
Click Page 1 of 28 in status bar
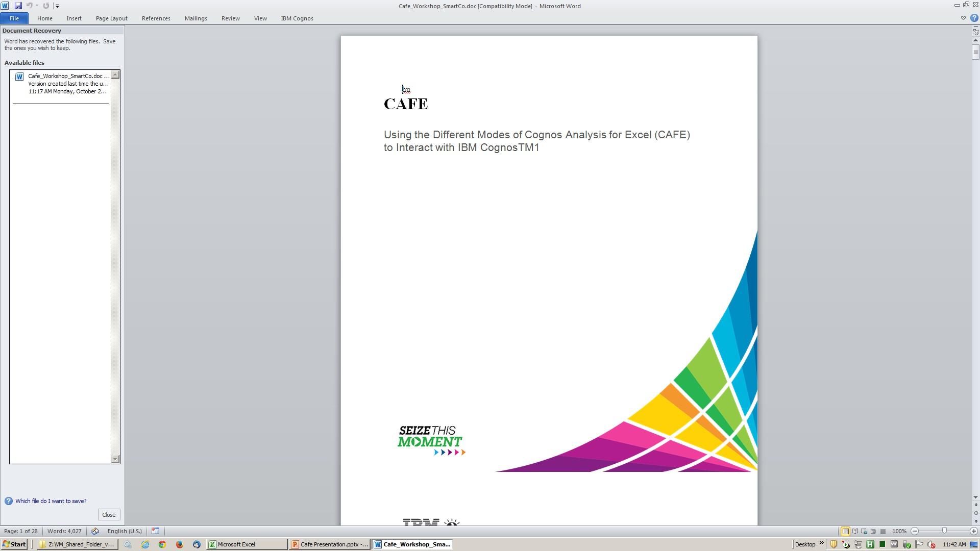tap(21, 531)
